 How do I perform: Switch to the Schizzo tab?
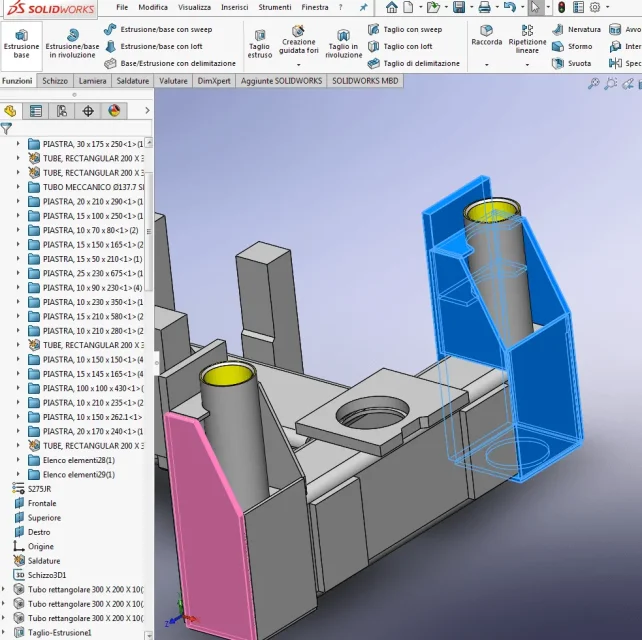click(x=55, y=81)
